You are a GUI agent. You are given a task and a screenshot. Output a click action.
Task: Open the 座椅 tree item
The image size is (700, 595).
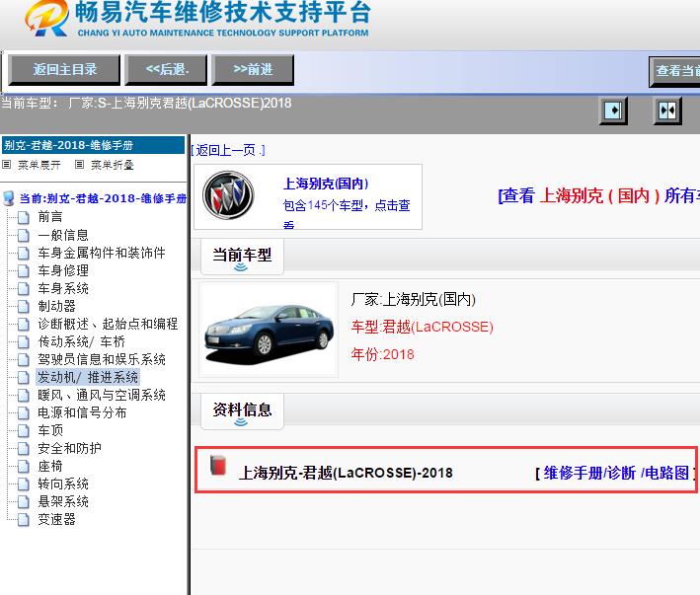[x=50, y=466]
